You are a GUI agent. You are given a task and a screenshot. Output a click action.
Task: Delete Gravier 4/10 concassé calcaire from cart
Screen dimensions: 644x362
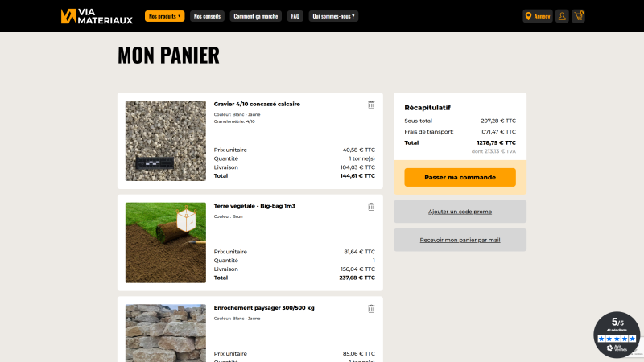[x=371, y=105]
